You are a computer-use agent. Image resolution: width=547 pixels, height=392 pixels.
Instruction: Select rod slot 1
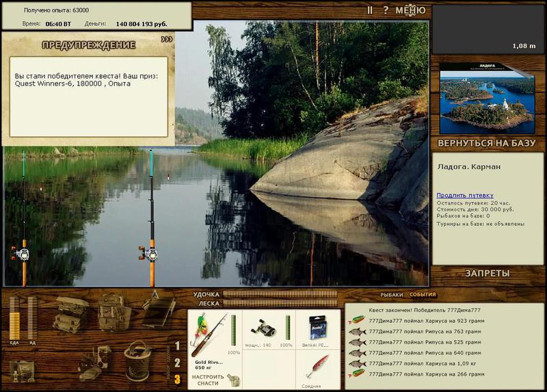[x=177, y=346]
